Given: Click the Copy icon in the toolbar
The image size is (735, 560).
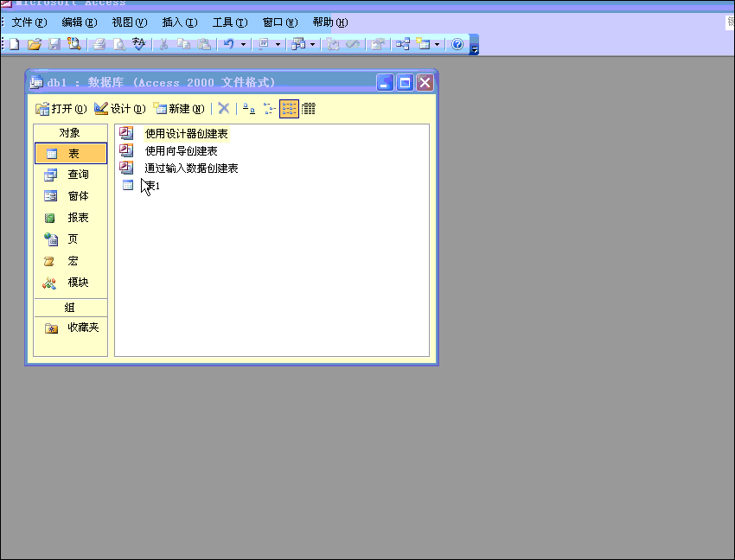Looking at the screenshot, I should point(183,45).
